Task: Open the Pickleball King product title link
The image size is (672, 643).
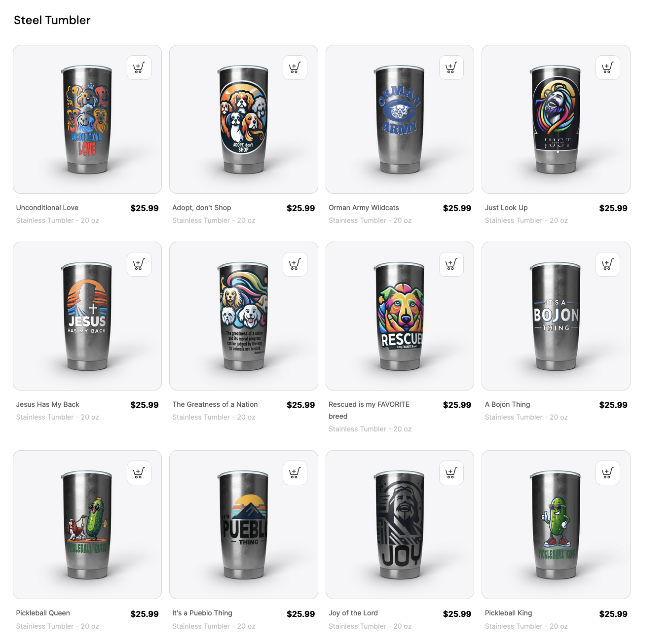Action: pyautogui.click(x=508, y=613)
